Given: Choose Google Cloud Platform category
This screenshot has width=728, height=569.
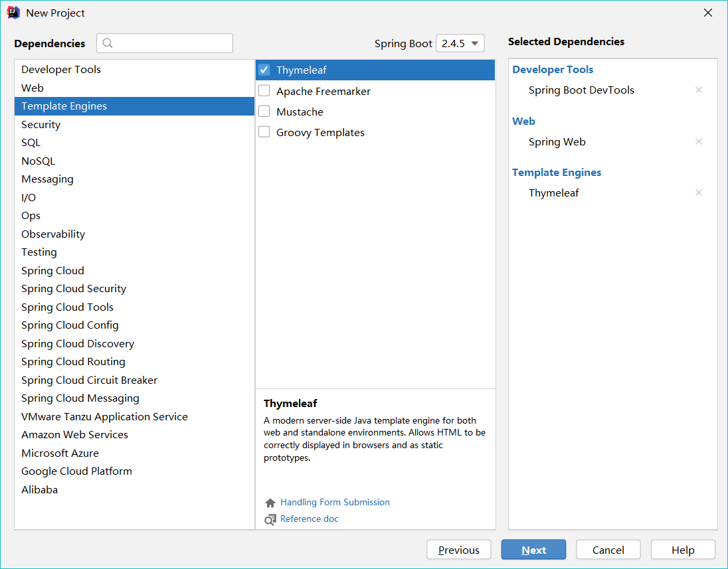Looking at the screenshot, I should tap(135, 471).
